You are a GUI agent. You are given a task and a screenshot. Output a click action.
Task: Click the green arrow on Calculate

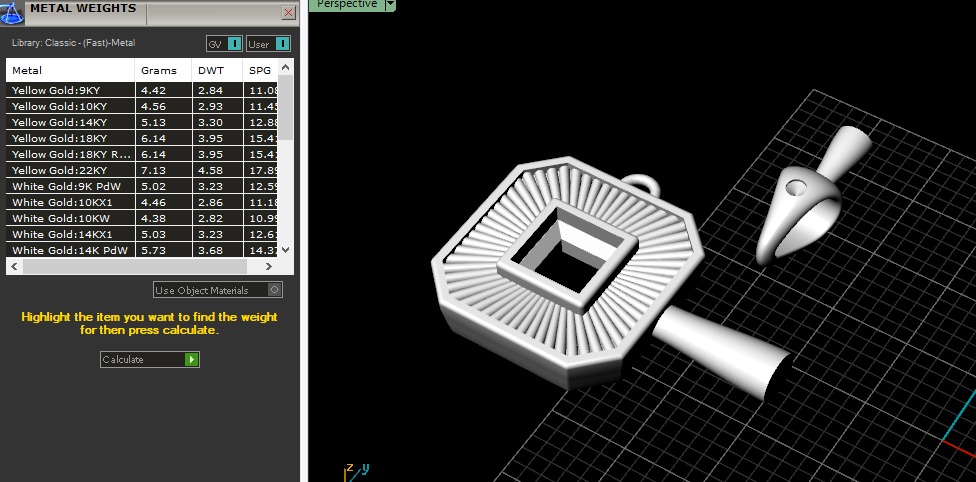(x=192, y=359)
